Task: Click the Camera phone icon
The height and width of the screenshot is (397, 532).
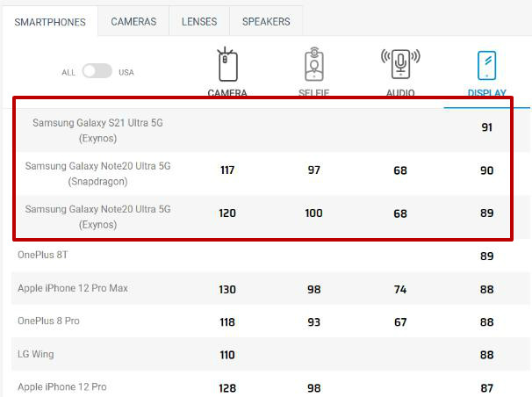Action: [x=227, y=64]
